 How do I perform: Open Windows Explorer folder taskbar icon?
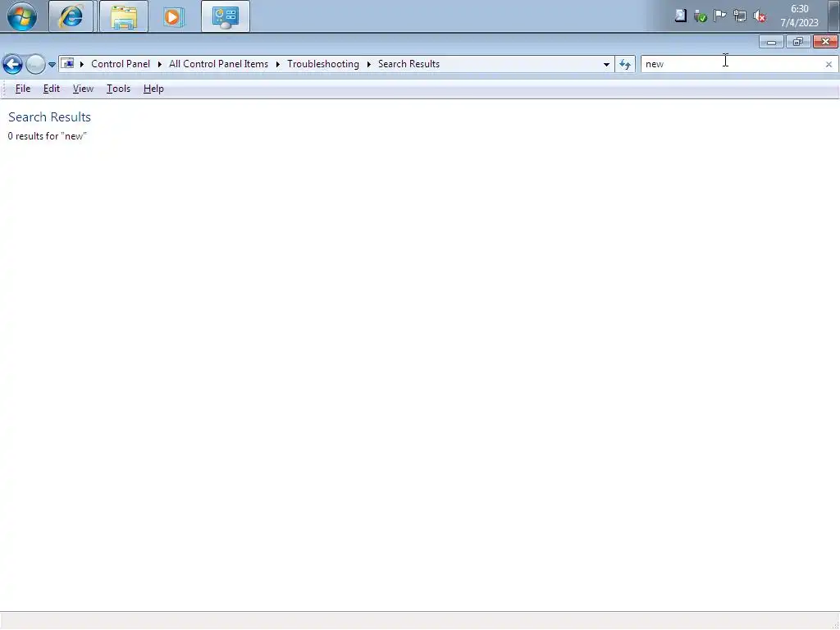[x=124, y=16]
